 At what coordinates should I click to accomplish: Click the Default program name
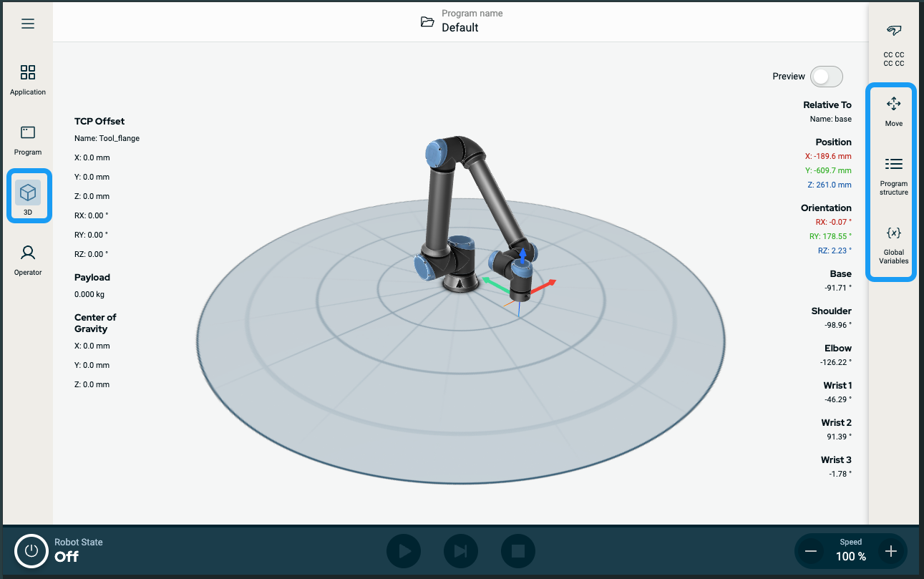coord(459,28)
